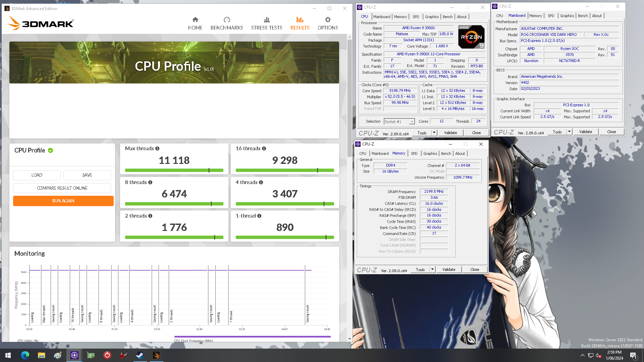Show hidden system tray icons
Image resolution: width=644 pixels, height=362 pixels.
point(582,355)
